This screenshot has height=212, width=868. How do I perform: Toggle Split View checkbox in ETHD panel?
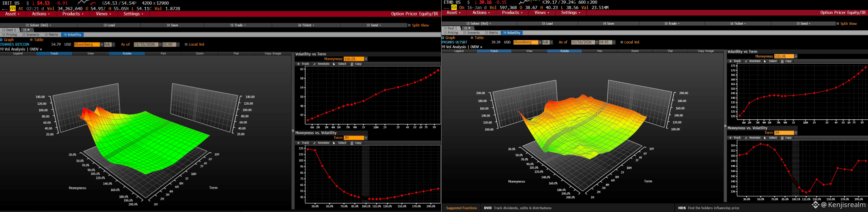coord(838,24)
